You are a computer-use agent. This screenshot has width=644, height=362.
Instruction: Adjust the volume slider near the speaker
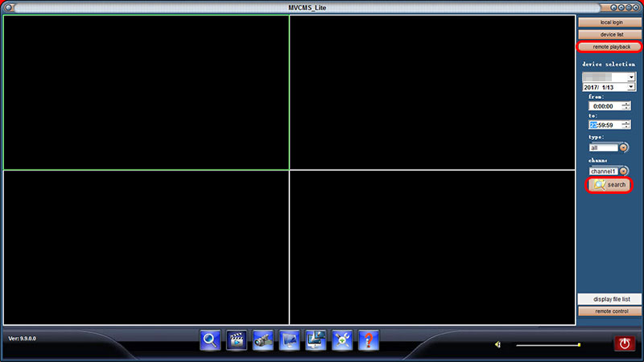(548, 345)
